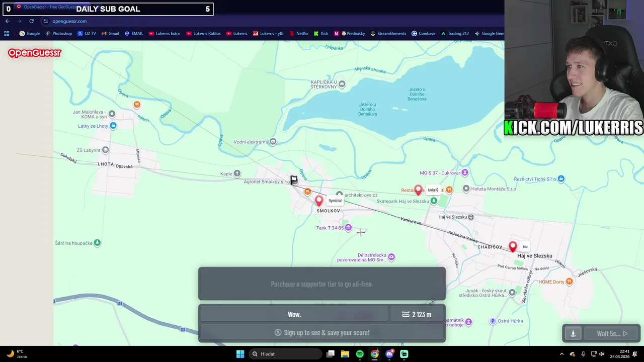Viewport: 644px width, 362px height.
Task: Select the Kaplička u Šterkovny marker
Action: coord(342,84)
